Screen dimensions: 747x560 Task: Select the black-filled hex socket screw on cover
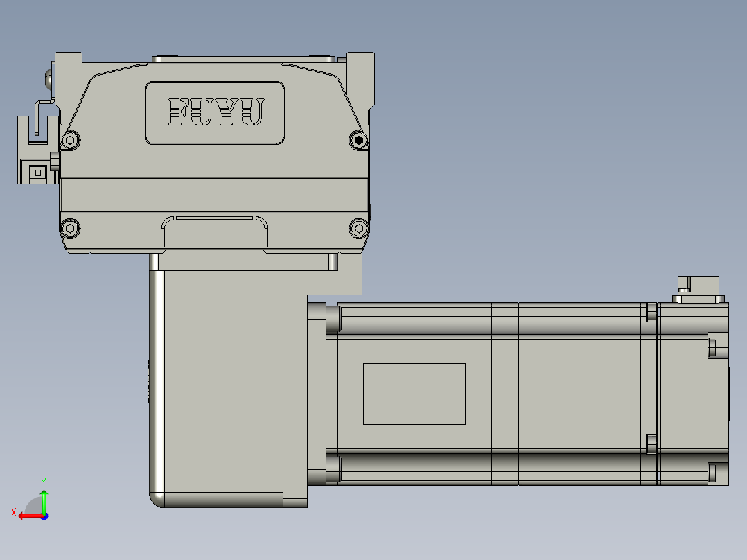point(358,140)
